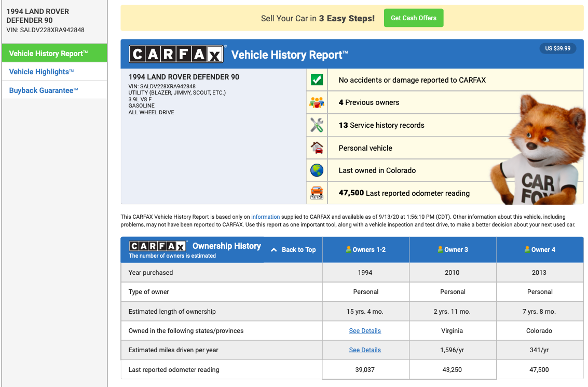Click the person icon beside Owner 4

527,249
